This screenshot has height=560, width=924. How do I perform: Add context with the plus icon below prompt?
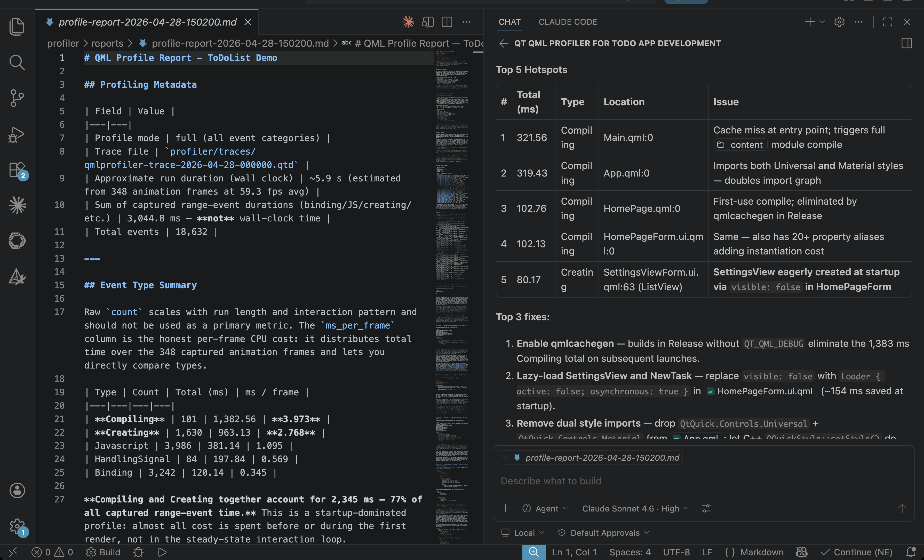pyautogui.click(x=506, y=508)
